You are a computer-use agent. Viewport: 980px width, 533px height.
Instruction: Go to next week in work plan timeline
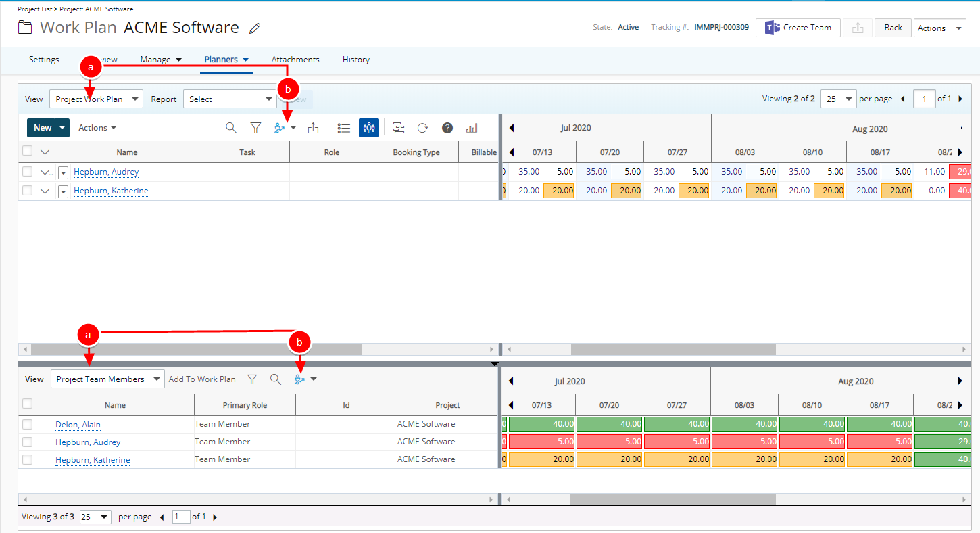click(960, 152)
